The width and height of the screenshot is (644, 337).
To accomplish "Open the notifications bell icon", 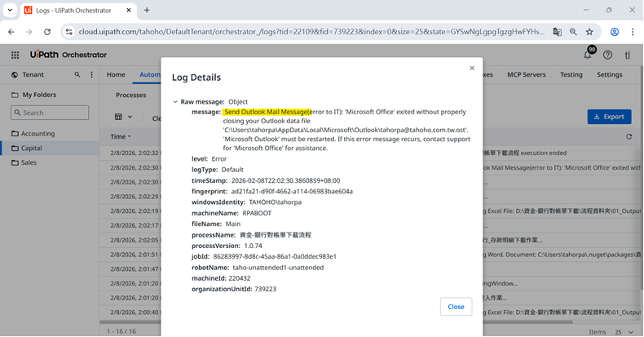I will pos(587,55).
